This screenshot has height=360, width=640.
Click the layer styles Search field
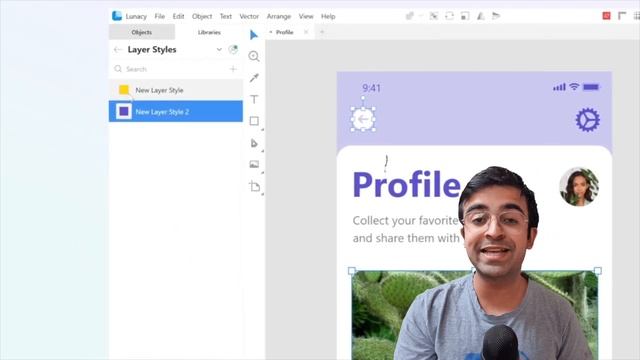(x=176, y=69)
